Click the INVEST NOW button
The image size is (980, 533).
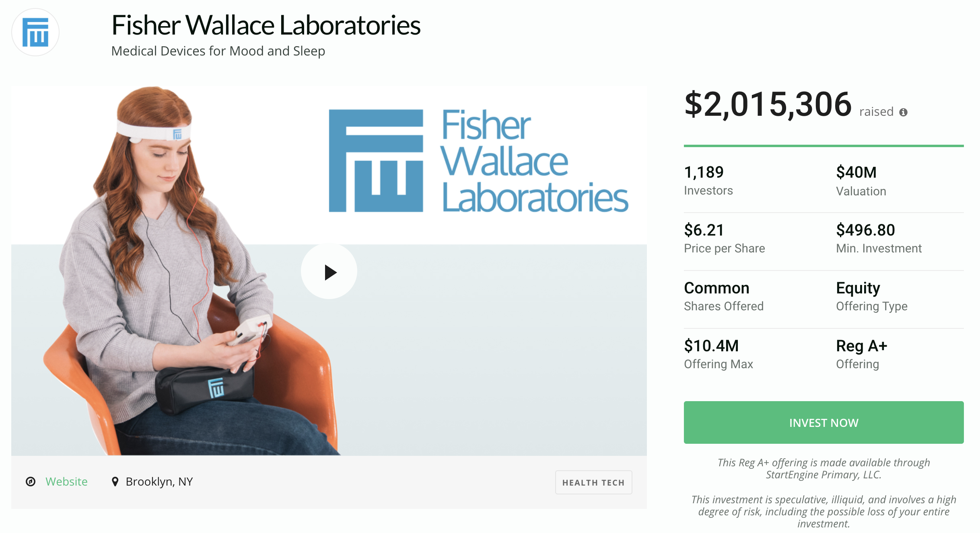point(824,422)
